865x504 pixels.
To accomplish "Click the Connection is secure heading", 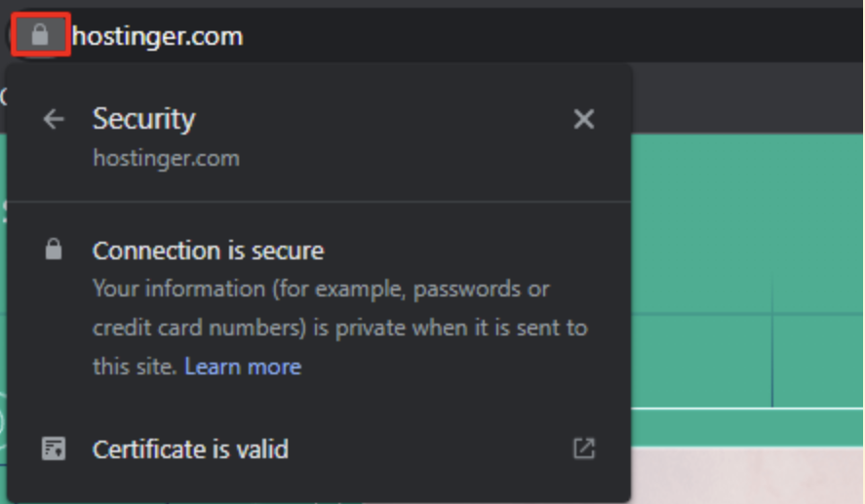I will [x=208, y=251].
